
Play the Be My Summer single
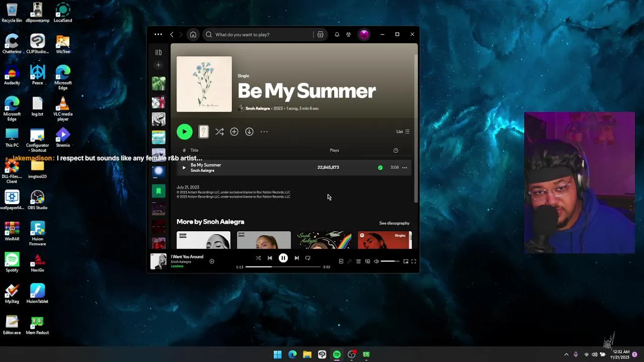(184, 132)
